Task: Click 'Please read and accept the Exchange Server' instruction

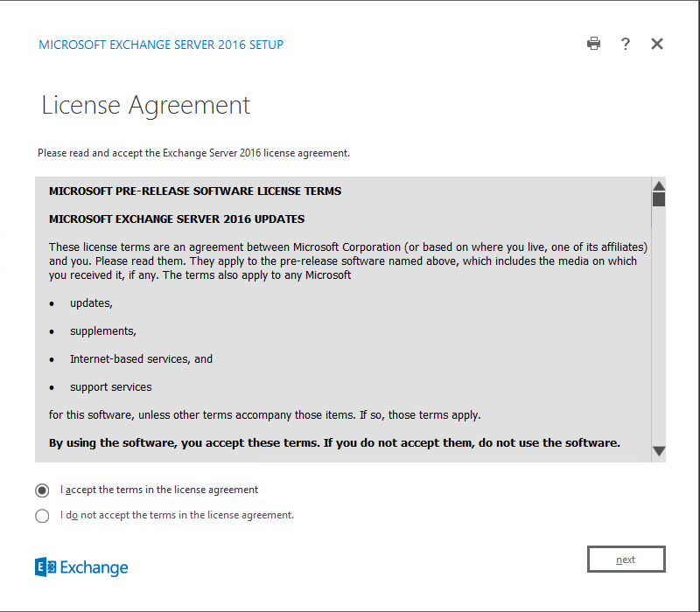Action: (x=193, y=153)
